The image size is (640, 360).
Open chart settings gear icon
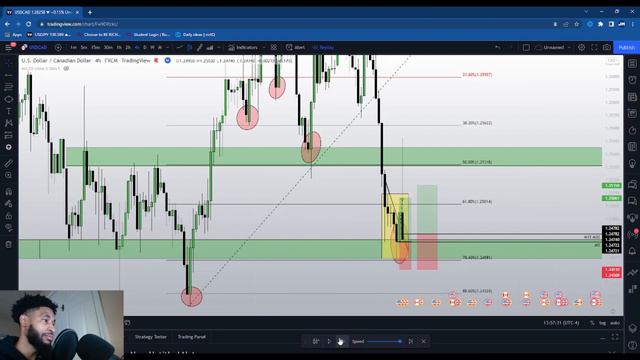tap(581, 47)
